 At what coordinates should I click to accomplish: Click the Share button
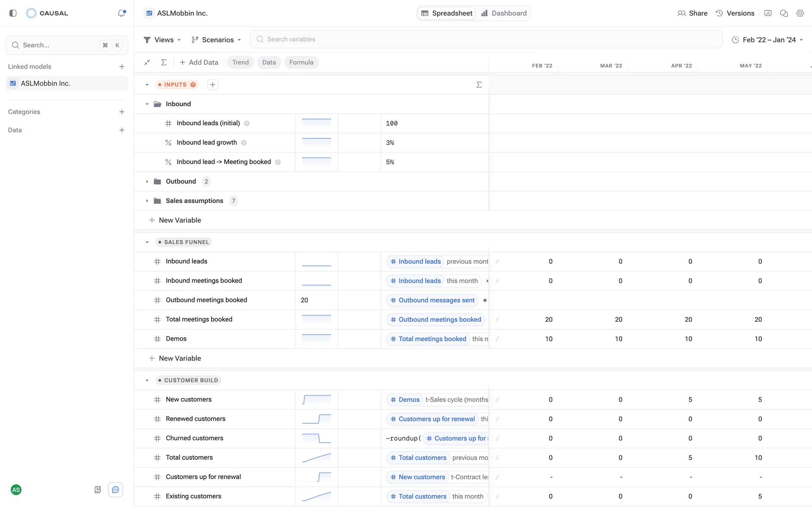(x=692, y=13)
